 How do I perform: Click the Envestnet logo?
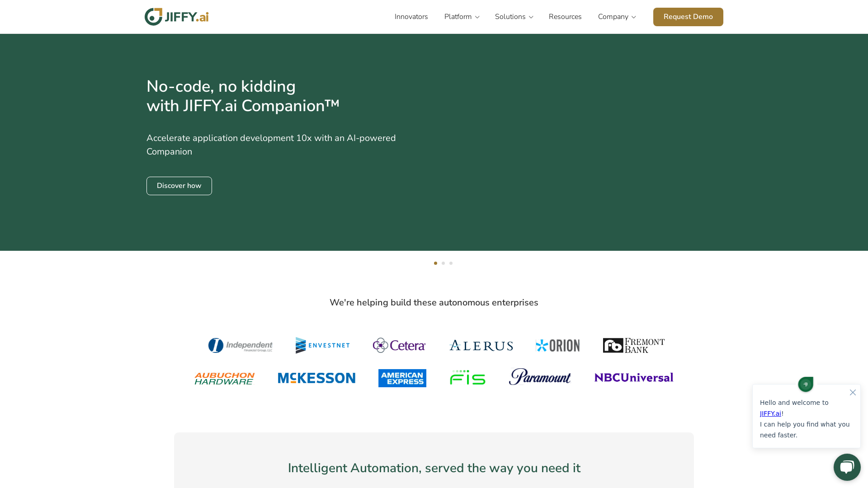323,345
